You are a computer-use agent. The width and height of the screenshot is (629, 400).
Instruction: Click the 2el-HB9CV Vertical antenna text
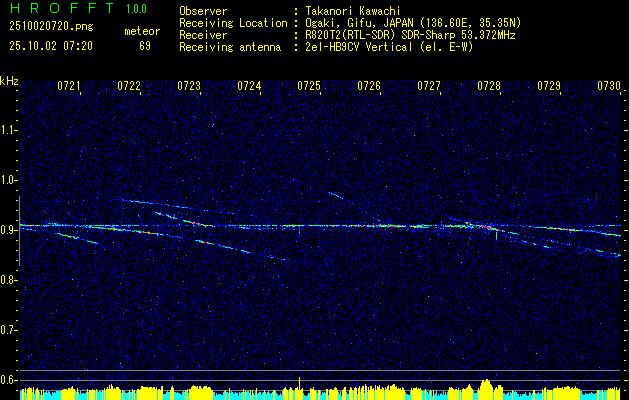[x=390, y=47]
